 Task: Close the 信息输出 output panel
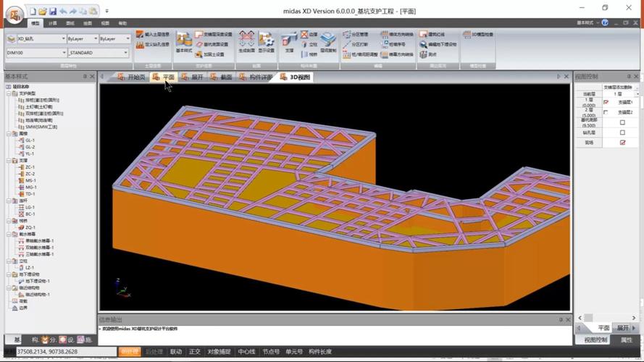[x=568, y=320]
